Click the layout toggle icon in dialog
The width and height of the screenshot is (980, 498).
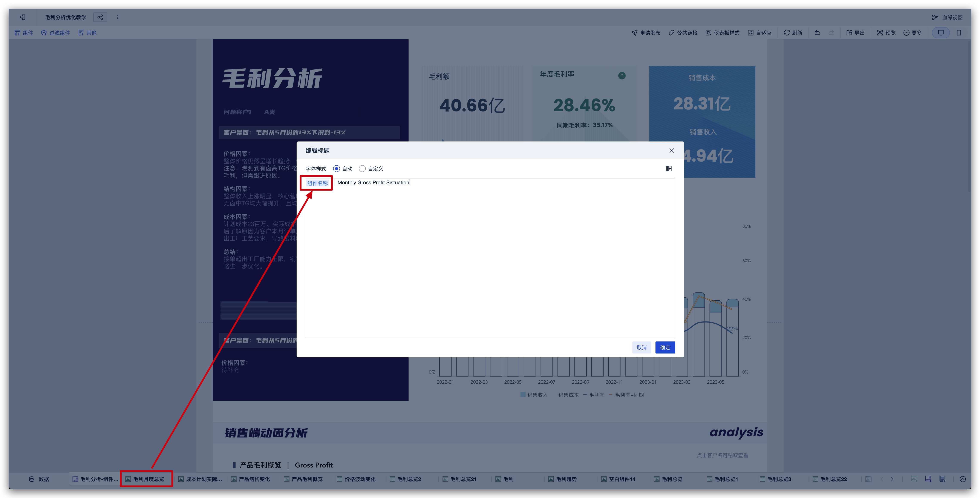(x=668, y=169)
